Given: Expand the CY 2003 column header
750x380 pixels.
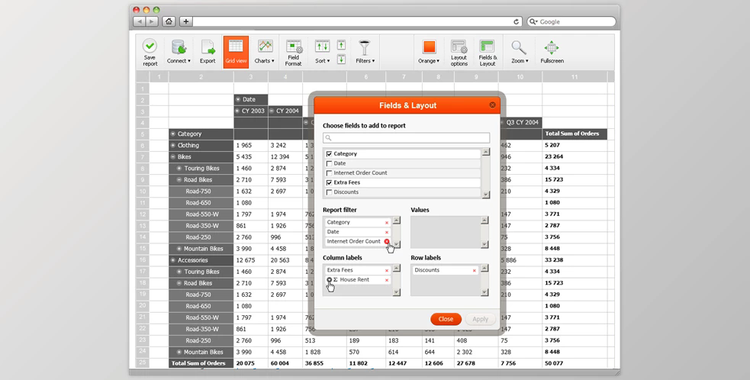Looking at the screenshot, I should 238,111.
